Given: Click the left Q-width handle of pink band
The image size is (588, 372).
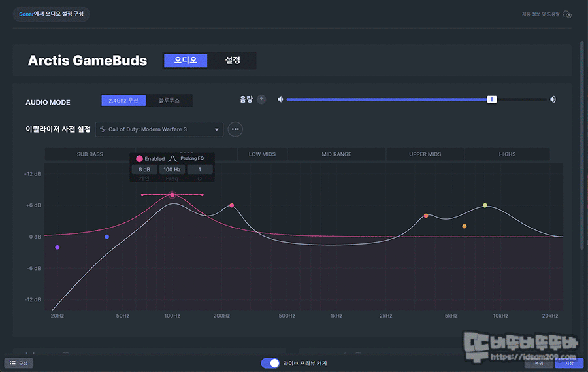Looking at the screenshot, I should [142, 195].
